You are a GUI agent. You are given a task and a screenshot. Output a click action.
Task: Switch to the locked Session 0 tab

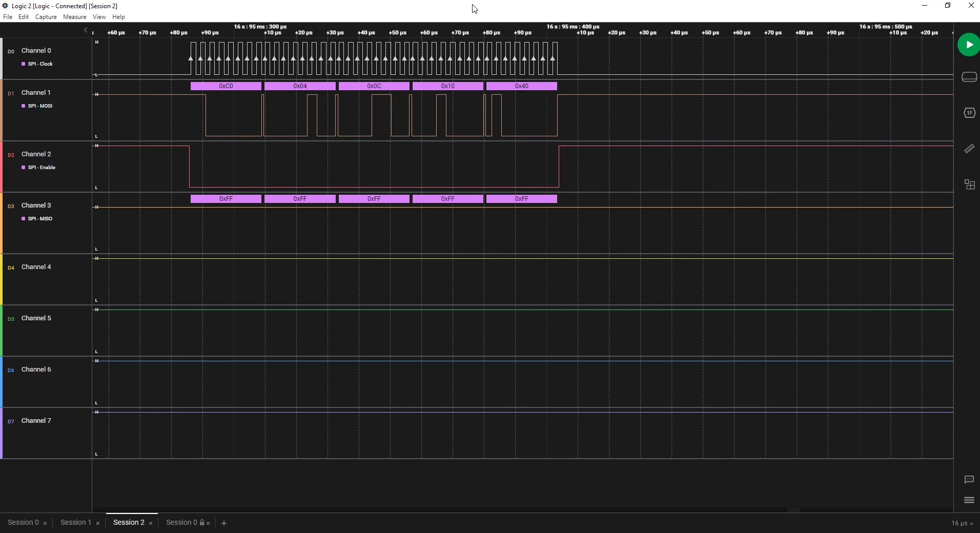point(181,523)
